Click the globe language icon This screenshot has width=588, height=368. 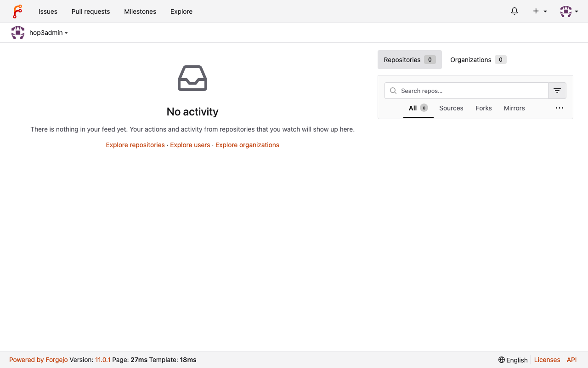pyautogui.click(x=502, y=360)
